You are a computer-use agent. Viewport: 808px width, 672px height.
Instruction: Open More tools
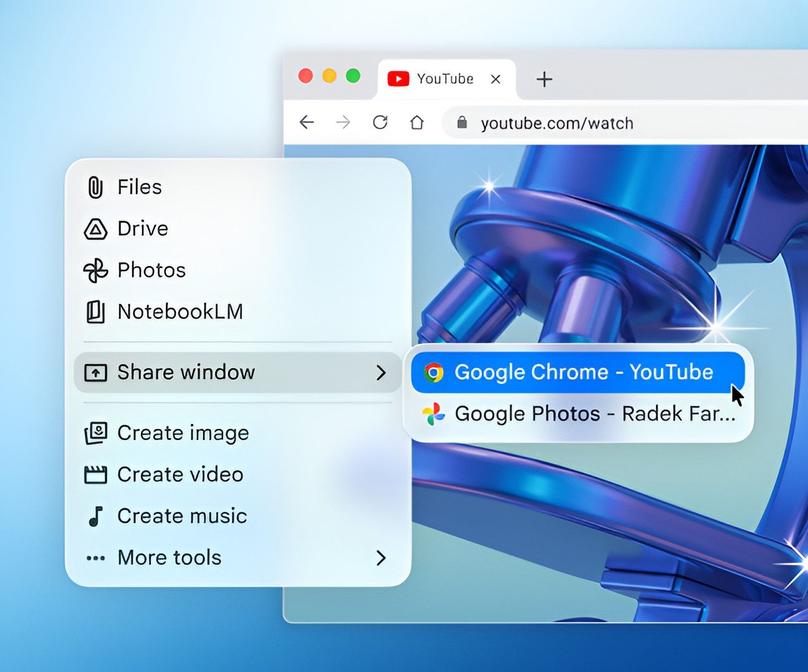(x=238, y=558)
